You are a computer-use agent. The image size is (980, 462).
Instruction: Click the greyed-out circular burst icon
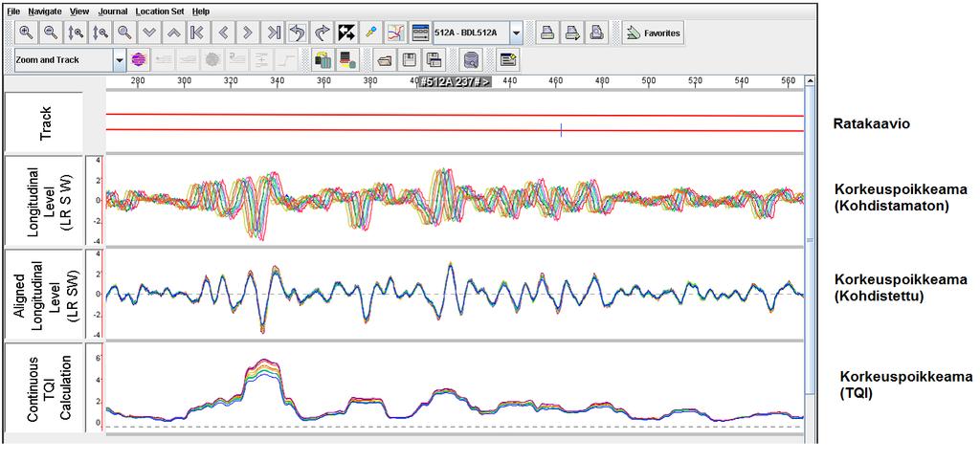point(212,60)
